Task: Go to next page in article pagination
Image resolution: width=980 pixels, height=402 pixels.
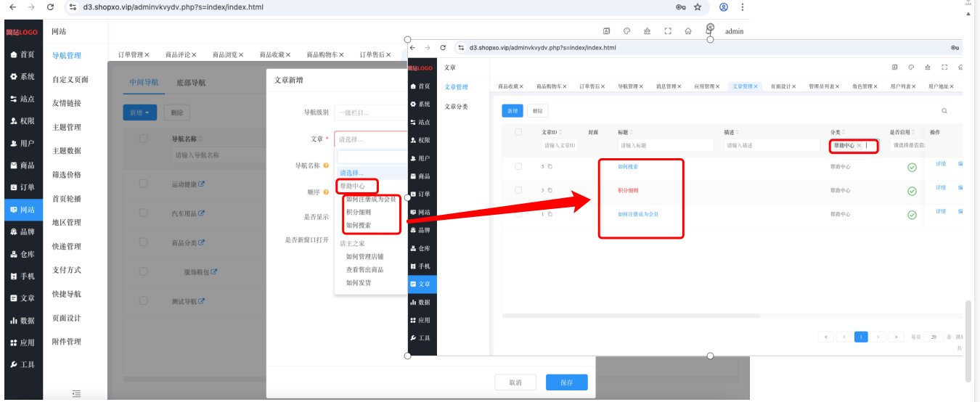Action: (x=878, y=337)
